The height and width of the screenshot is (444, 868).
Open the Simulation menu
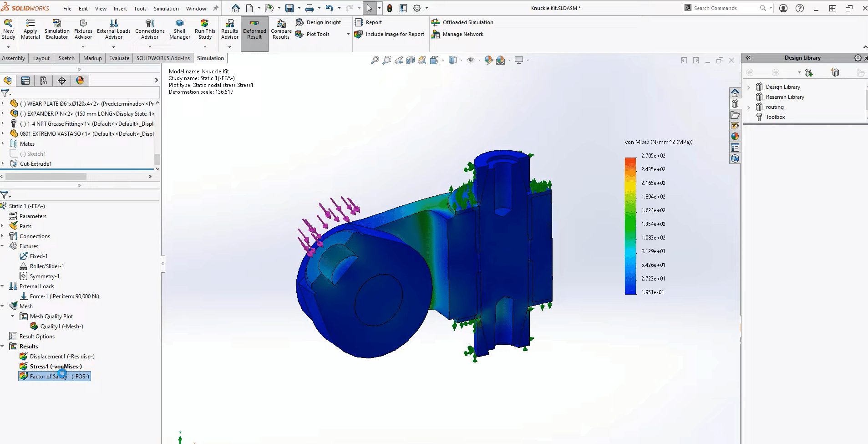(x=166, y=8)
